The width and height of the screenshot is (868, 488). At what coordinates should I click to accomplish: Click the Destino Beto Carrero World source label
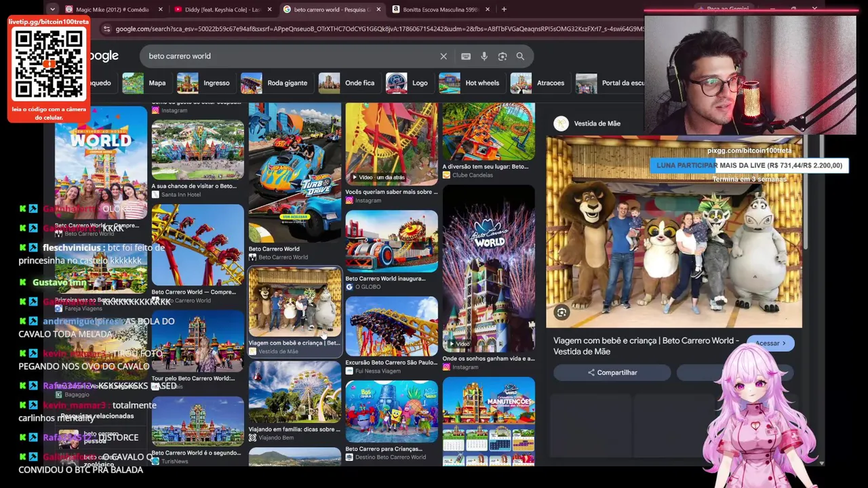[x=391, y=457]
